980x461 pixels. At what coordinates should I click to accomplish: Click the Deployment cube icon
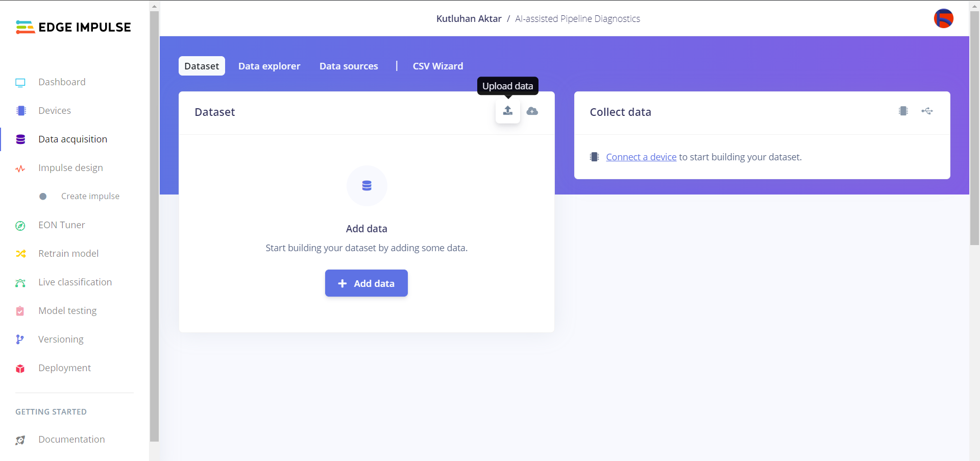[x=20, y=369]
